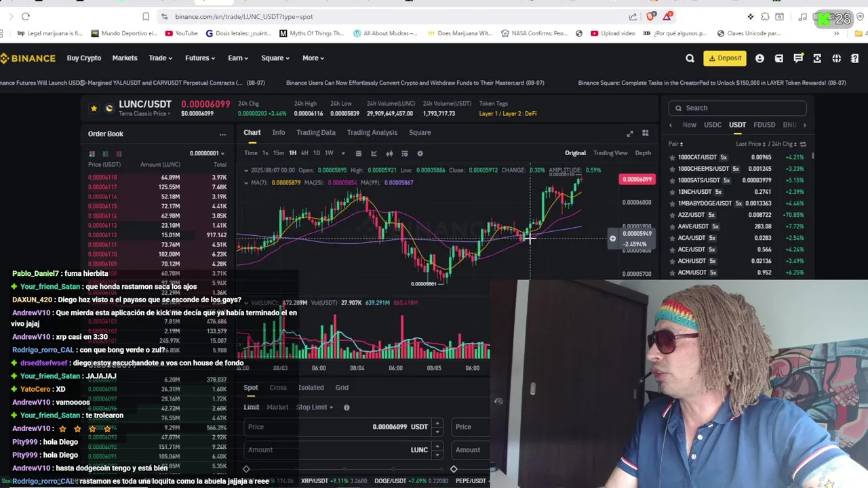Open the Trading Data tab
The width and height of the screenshot is (868, 488).
point(316,133)
